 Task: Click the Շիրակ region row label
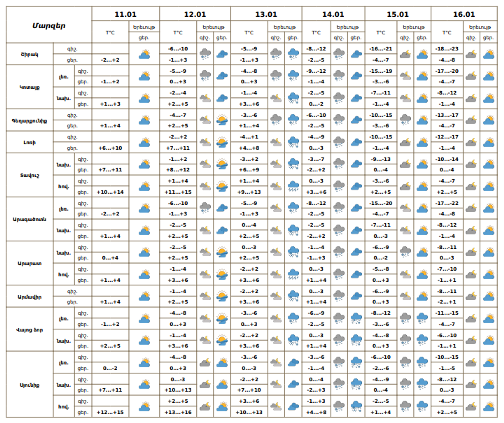[29, 54]
